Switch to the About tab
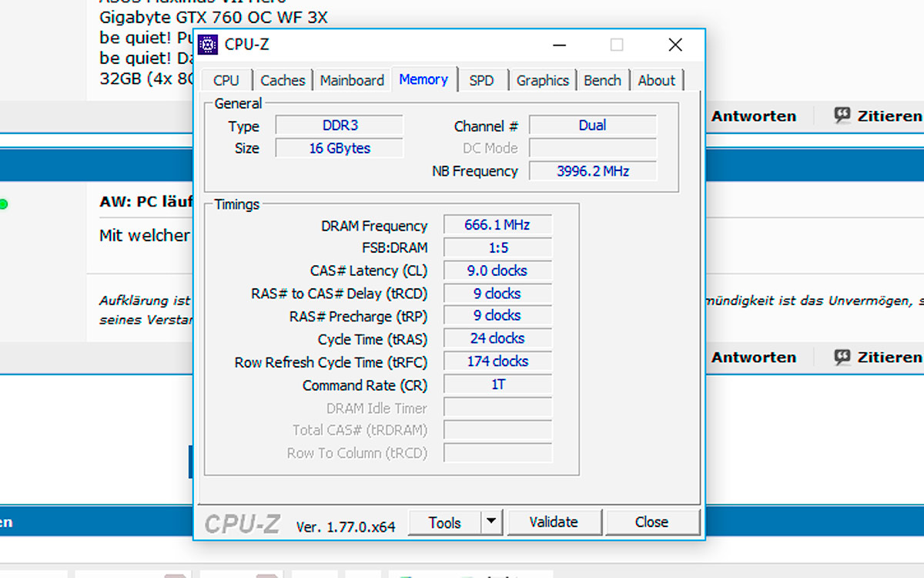 (656, 80)
